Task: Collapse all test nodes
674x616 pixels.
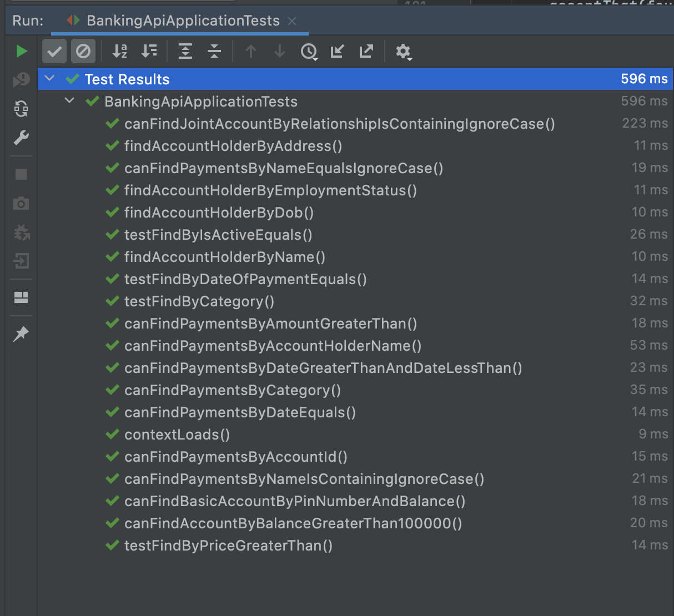Action: click(x=214, y=52)
